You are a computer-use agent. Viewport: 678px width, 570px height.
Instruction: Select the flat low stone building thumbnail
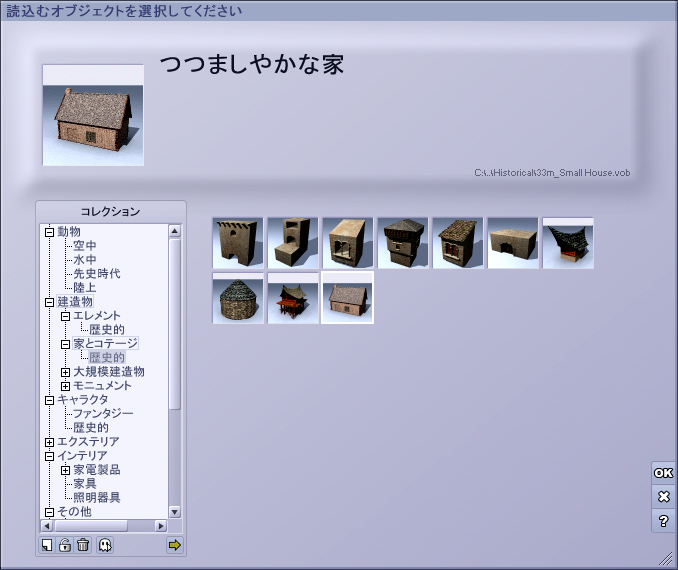513,243
